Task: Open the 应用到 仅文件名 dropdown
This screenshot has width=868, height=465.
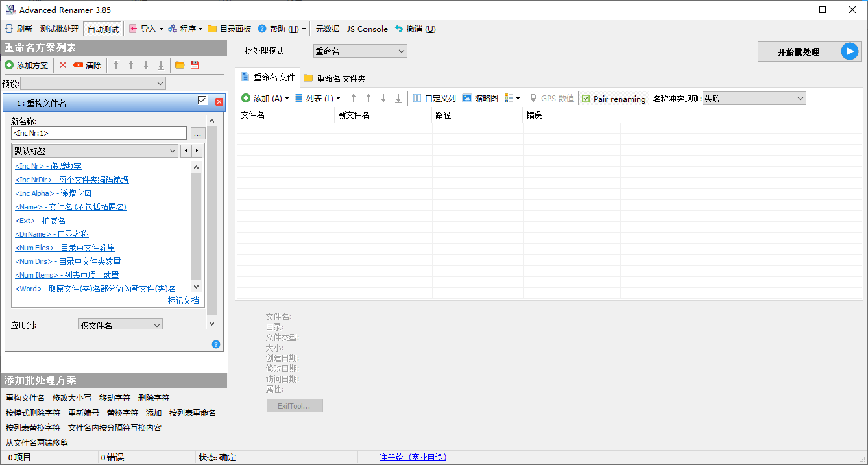Action: (x=121, y=325)
